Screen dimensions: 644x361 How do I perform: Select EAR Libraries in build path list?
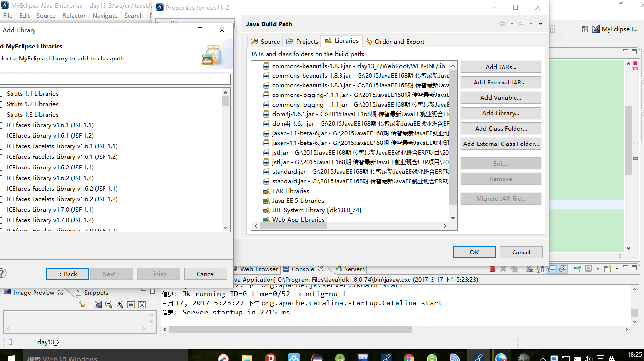[x=286, y=191]
